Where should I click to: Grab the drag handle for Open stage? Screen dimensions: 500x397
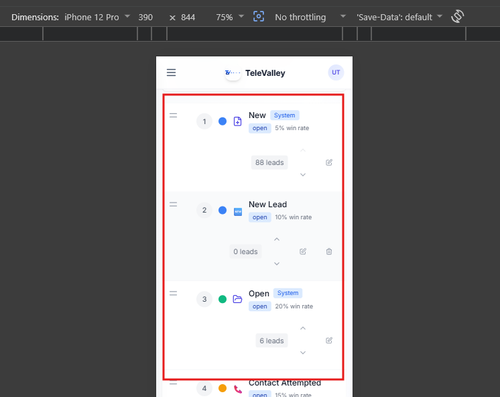[173, 293]
